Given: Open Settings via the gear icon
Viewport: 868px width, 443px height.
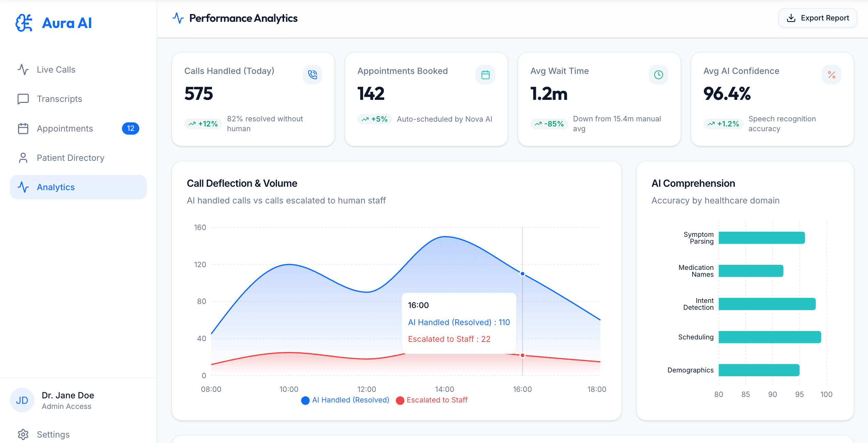Looking at the screenshot, I should tap(23, 434).
